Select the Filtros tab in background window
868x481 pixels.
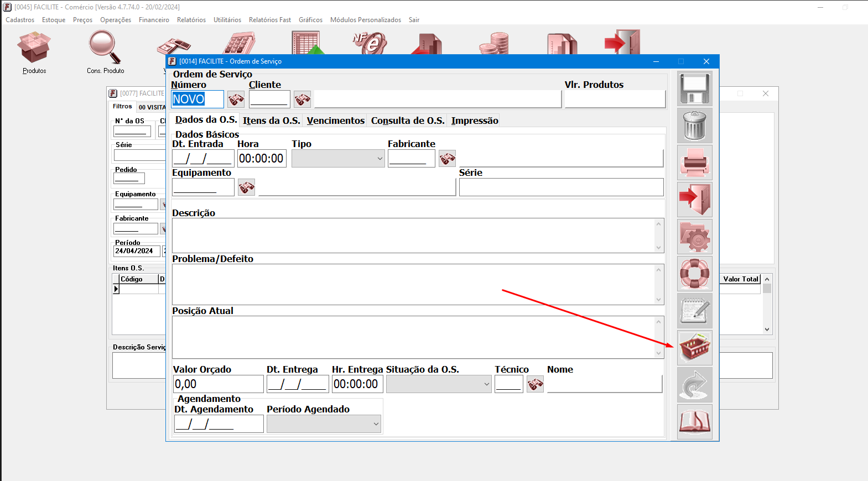click(x=122, y=106)
